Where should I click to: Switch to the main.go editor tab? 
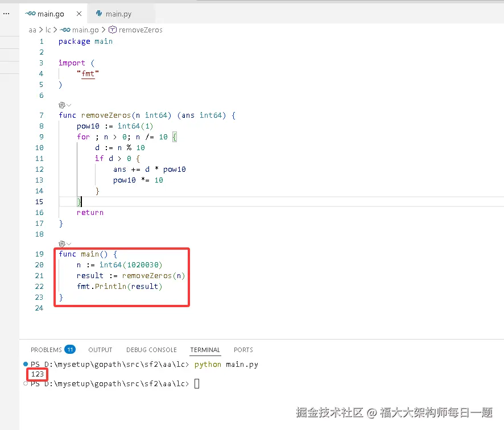pos(53,14)
